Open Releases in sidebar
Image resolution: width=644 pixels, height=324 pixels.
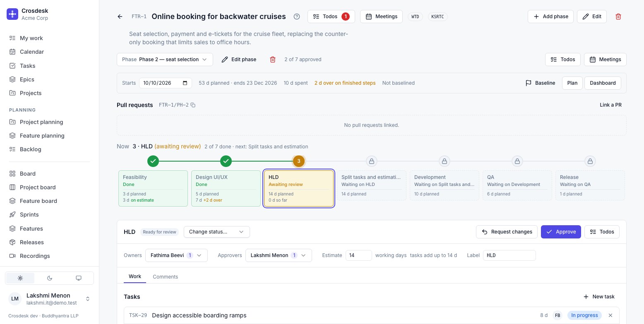(x=49, y=242)
